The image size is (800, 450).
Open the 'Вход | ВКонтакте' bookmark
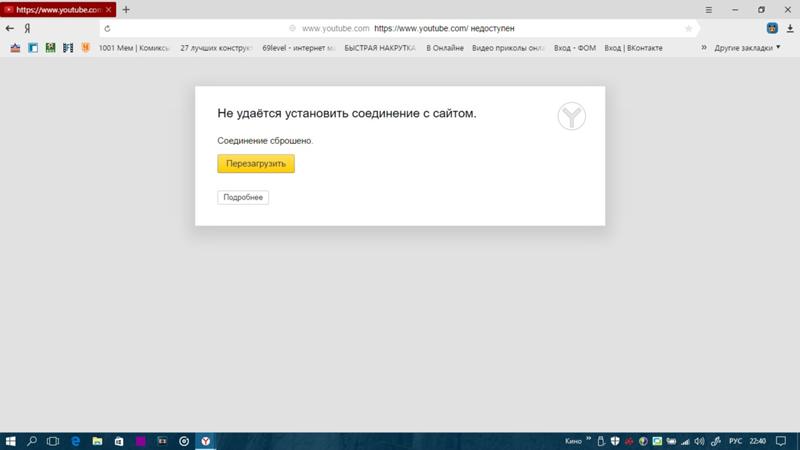tap(633, 48)
